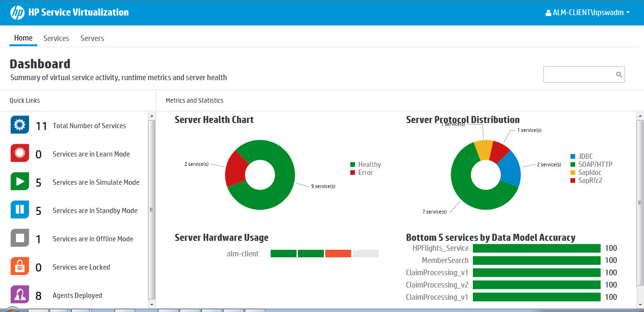Image resolution: width=644 pixels, height=312 pixels.
Task: Click the red Learn Mode record icon
Action: click(x=20, y=153)
